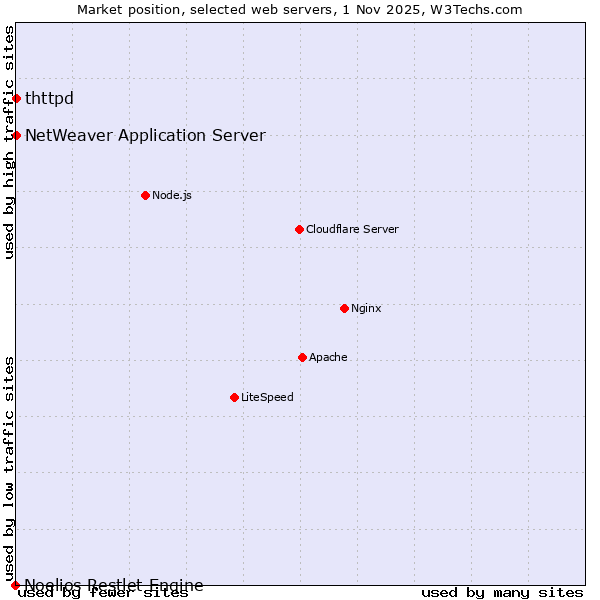Click the red marker for thttpd
The image size is (600, 600).
pyautogui.click(x=16, y=98)
